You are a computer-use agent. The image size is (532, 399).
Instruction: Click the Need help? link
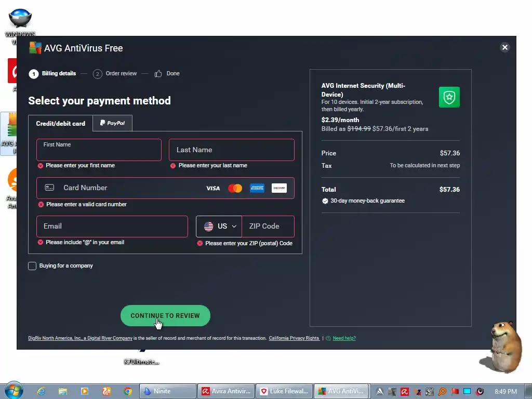tap(344, 338)
